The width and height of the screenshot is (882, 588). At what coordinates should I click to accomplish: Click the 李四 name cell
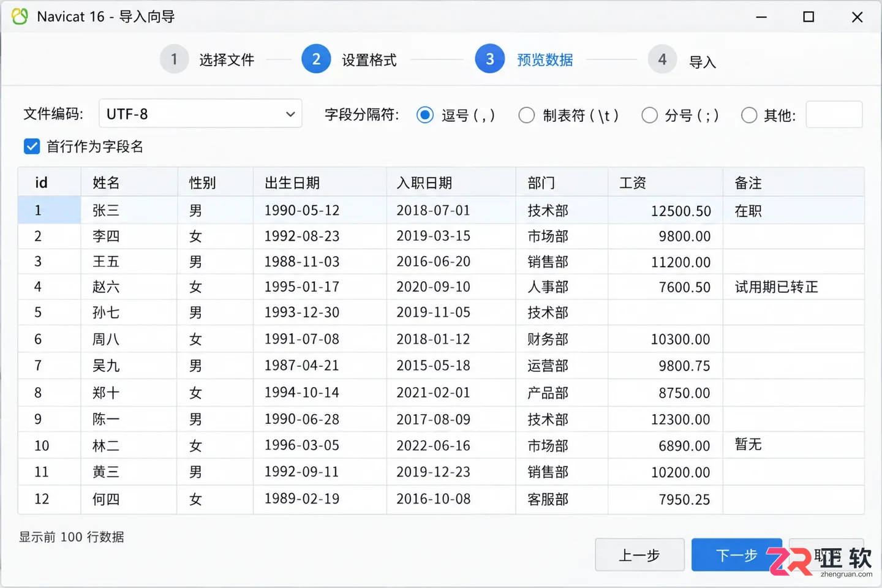(129, 236)
